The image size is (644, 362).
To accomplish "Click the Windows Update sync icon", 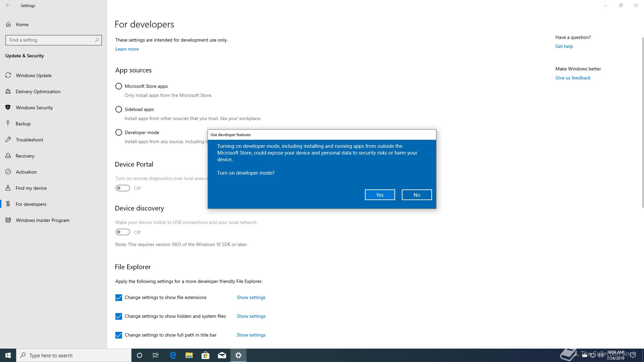I will tap(8, 75).
